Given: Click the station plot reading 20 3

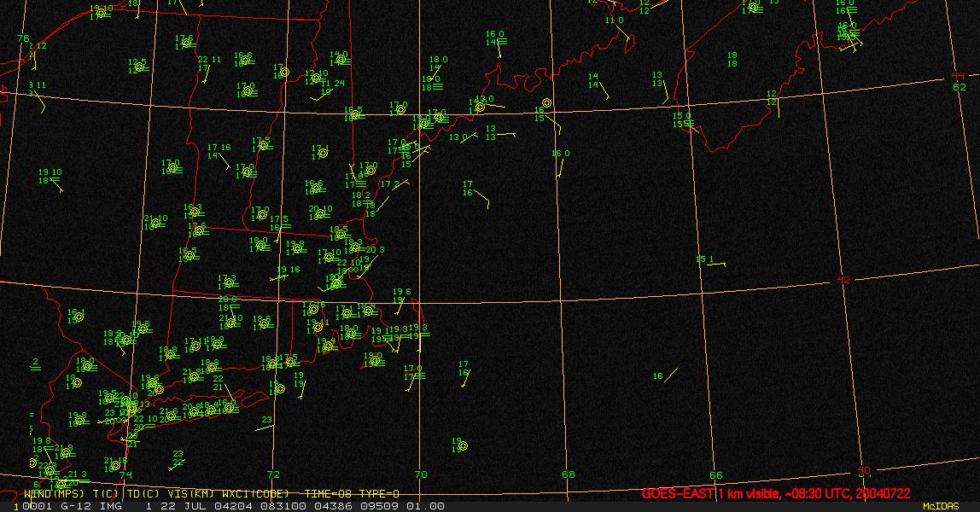Looking at the screenshot, I should (x=375, y=250).
